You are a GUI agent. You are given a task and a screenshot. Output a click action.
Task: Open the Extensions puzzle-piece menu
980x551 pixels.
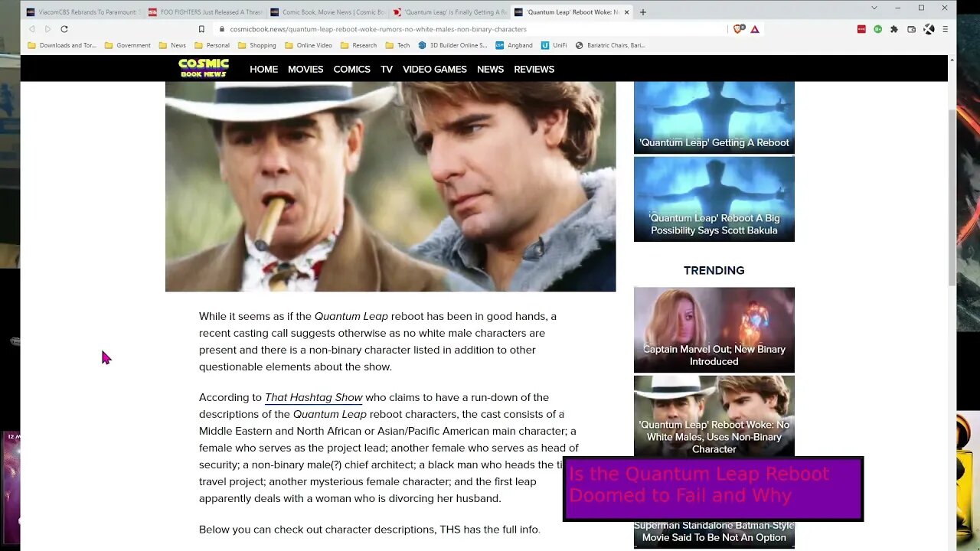coord(893,29)
